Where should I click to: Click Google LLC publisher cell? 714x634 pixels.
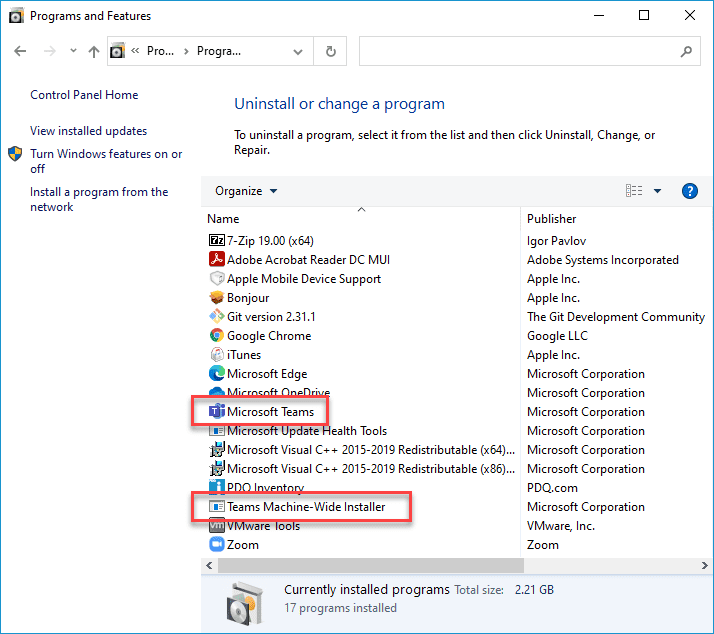(x=557, y=336)
